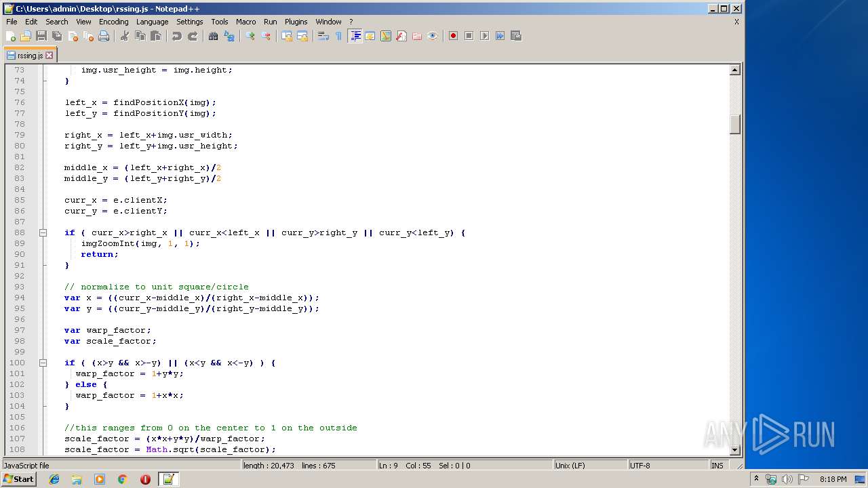The image size is (868, 488).
Task: Toggle the indent guide button
Action: click(x=355, y=36)
